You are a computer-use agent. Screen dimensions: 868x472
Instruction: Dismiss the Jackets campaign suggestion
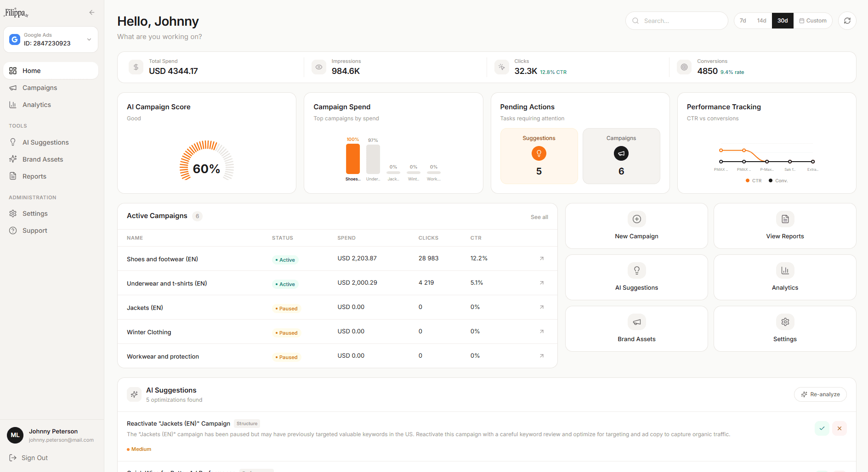coord(840,428)
